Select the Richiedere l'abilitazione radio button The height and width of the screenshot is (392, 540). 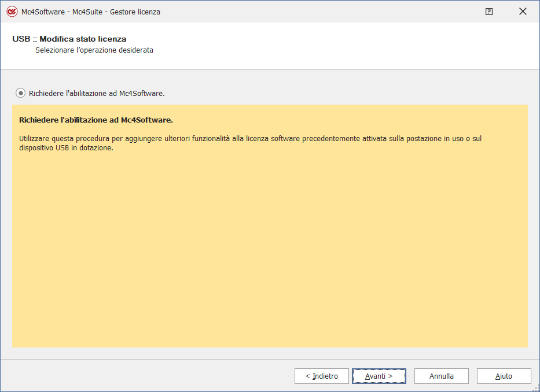pyautogui.click(x=21, y=93)
